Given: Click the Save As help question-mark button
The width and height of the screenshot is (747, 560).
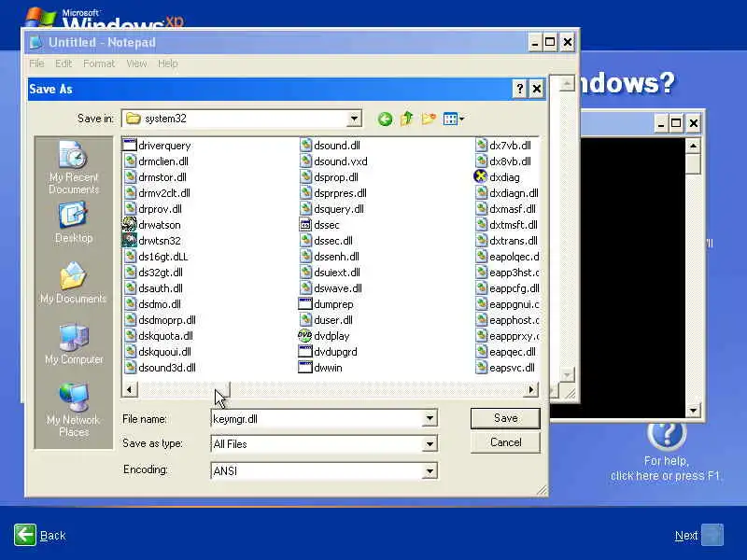Looking at the screenshot, I should 520,89.
